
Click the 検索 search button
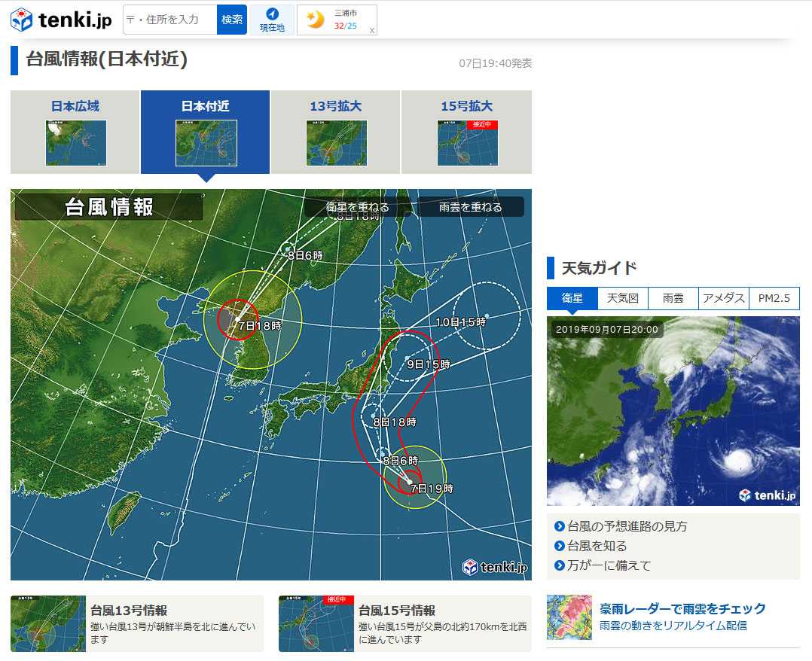[232, 20]
